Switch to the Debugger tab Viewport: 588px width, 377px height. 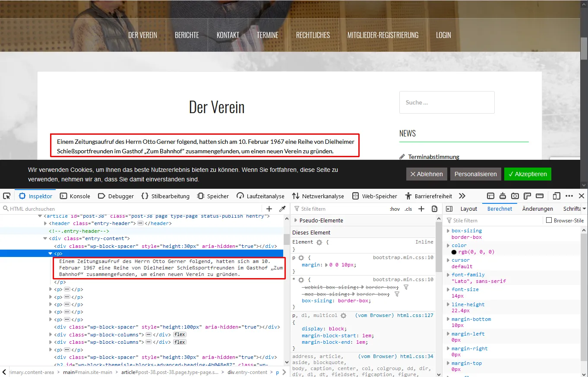point(116,196)
